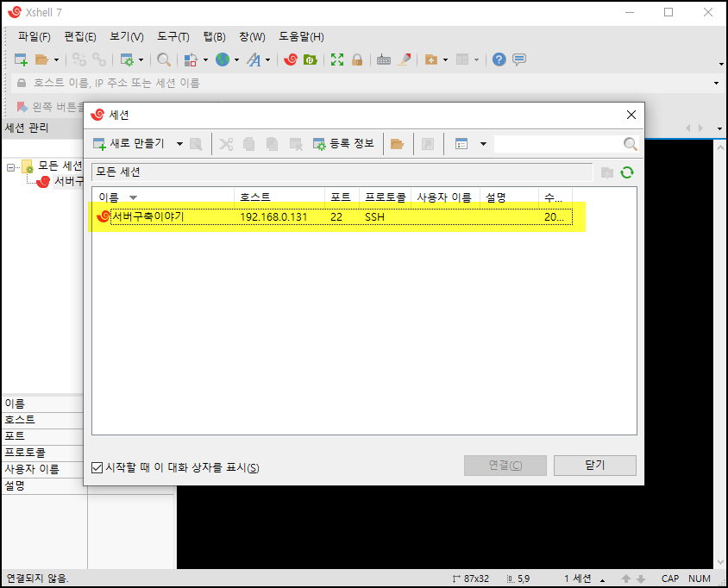Click host cell 192.168.0.131
The image size is (728, 588).
(x=273, y=216)
